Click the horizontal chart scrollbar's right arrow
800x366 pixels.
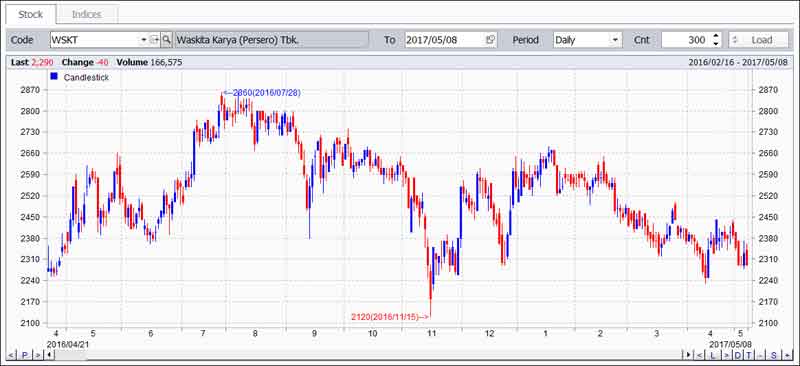coord(689,355)
